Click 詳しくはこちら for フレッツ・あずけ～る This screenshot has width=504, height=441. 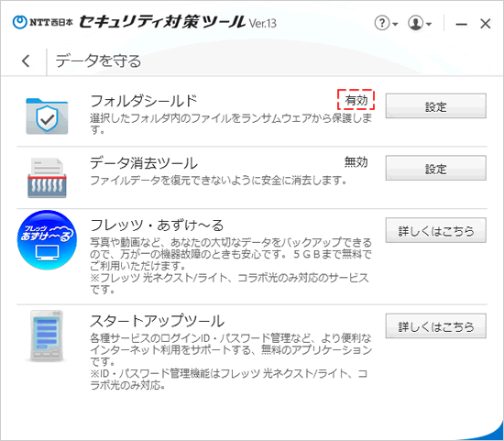[436, 230]
